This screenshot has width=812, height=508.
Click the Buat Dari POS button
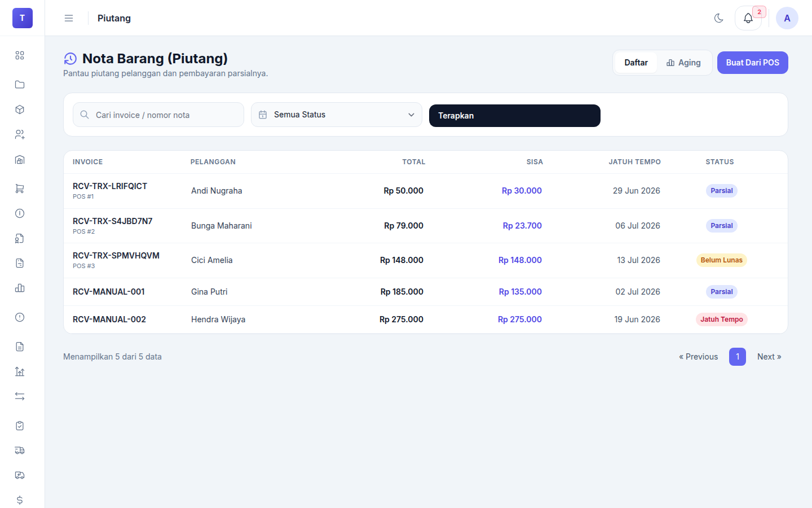tap(753, 63)
